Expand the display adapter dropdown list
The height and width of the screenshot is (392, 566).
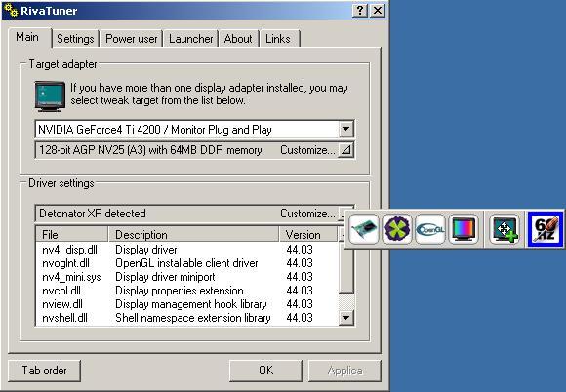[345, 129]
